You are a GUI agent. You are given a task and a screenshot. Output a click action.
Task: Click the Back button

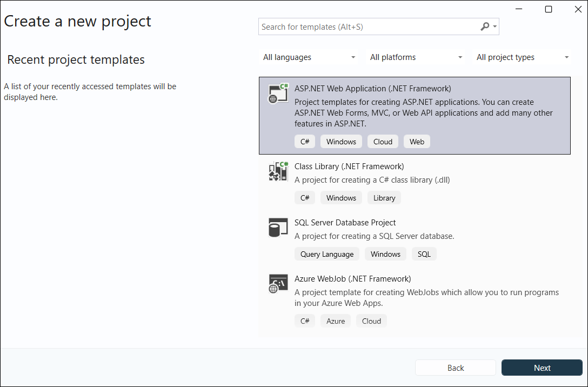(x=455, y=368)
